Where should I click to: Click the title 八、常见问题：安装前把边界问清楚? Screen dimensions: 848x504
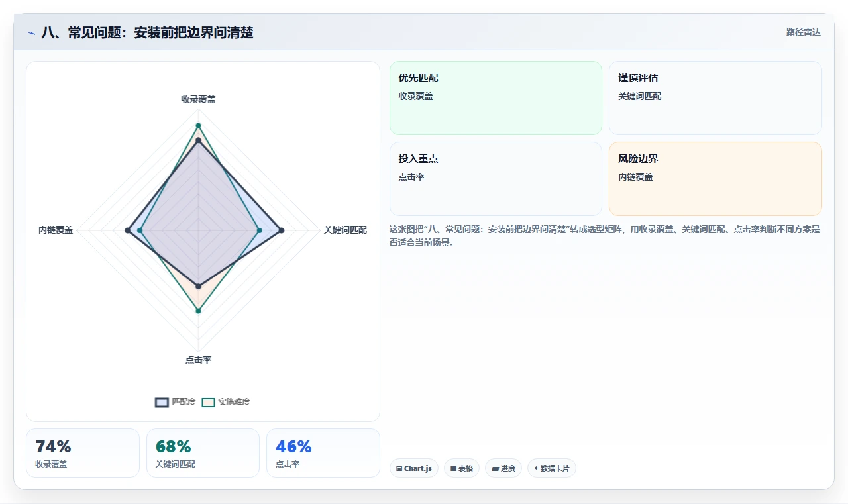pyautogui.click(x=147, y=32)
